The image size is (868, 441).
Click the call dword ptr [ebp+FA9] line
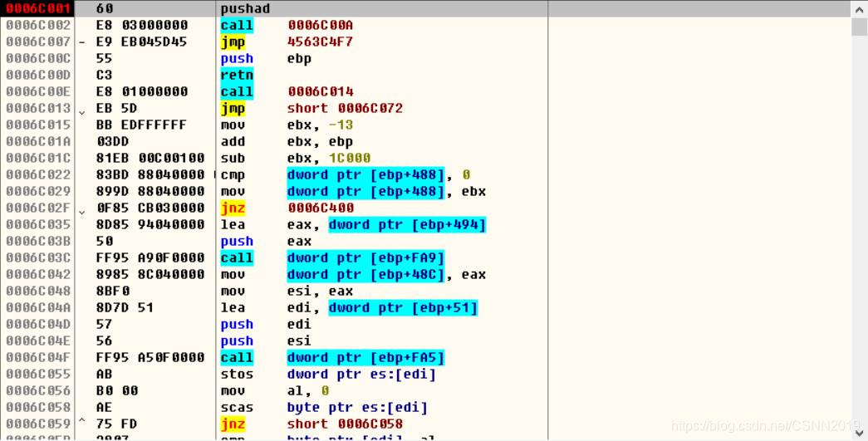coord(332,257)
